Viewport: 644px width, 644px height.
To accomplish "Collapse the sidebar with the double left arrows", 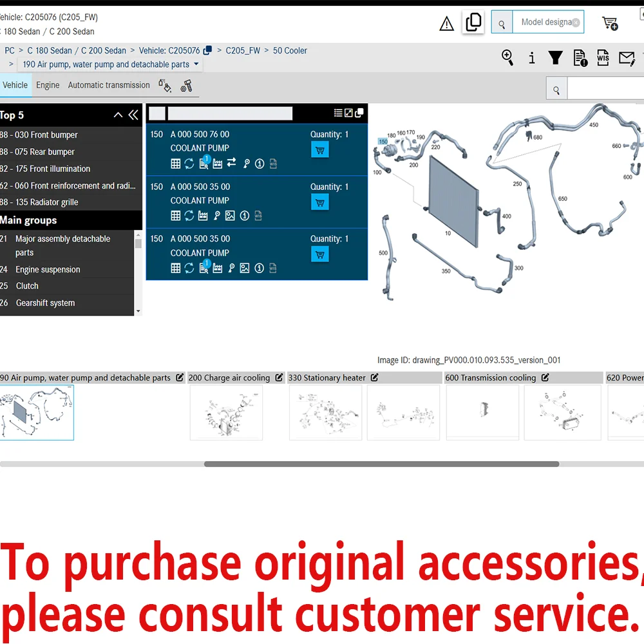I will pos(133,115).
